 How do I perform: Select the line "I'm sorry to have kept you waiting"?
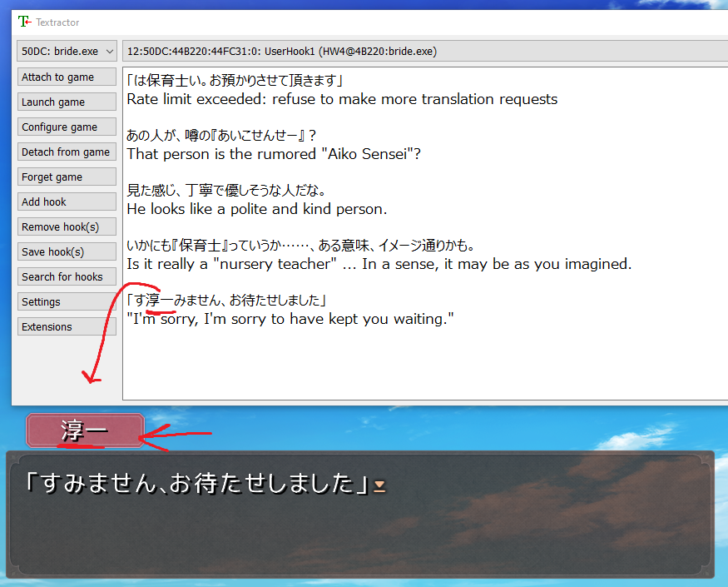(289, 319)
